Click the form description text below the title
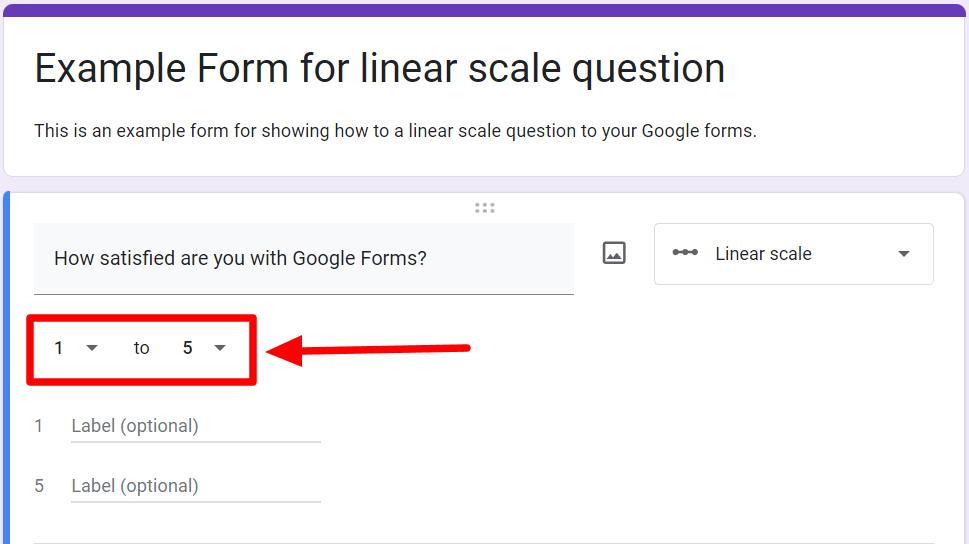969x544 pixels. (395, 131)
